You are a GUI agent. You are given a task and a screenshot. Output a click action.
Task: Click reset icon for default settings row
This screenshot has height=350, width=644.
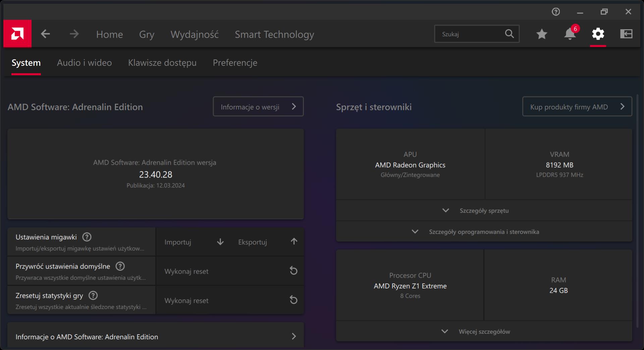[293, 271]
